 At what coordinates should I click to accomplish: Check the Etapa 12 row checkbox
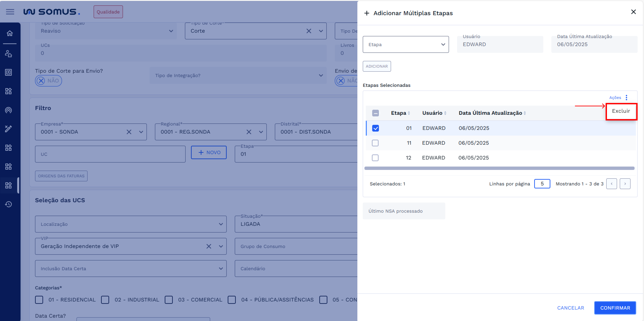coord(375,158)
